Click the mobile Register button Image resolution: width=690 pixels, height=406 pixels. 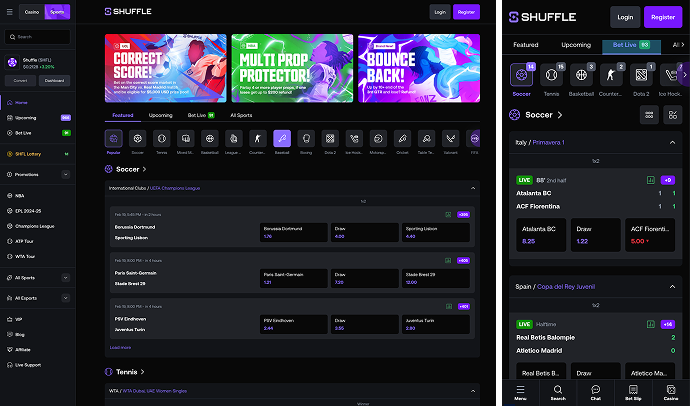663,17
